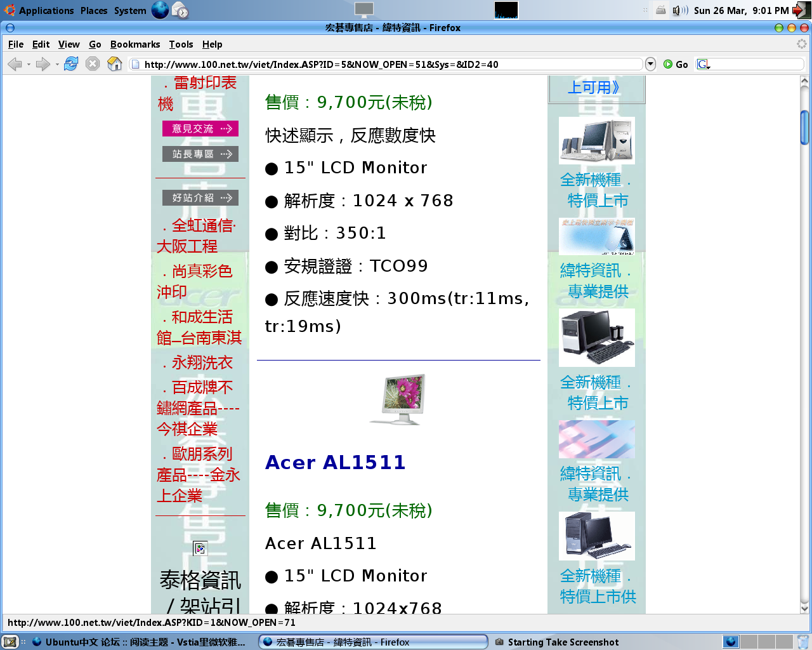The height and width of the screenshot is (650, 812).
Task: Switch to Ubuntu中文 论坛 taskbar window
Action: [x=139, y=642]
